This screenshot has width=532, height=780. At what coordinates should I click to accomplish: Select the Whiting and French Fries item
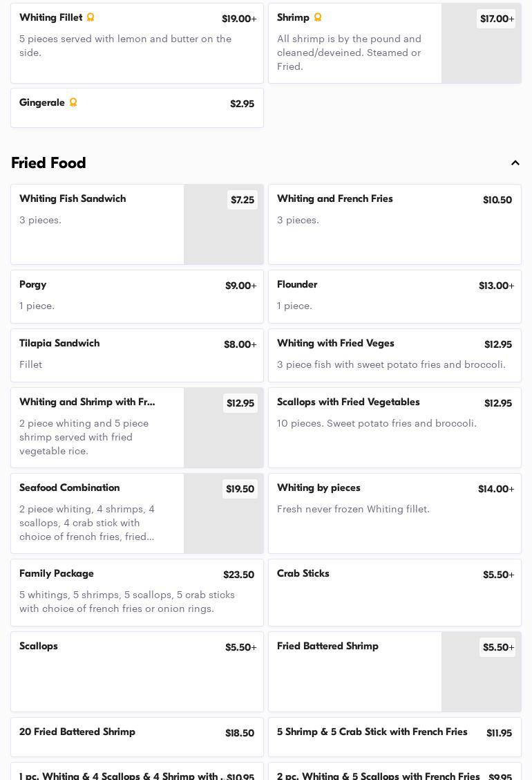(395, 224)
